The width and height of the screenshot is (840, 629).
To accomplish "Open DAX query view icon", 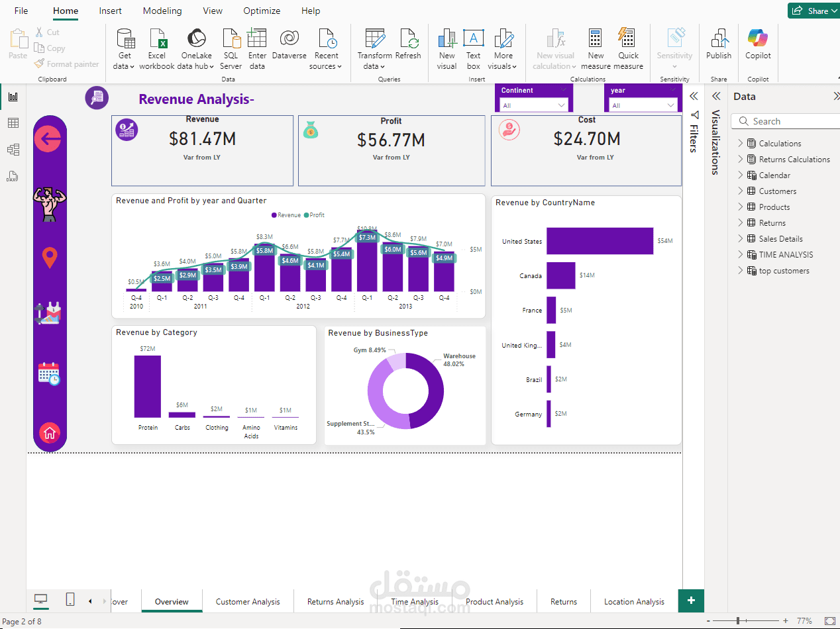I will coord(13,176).
